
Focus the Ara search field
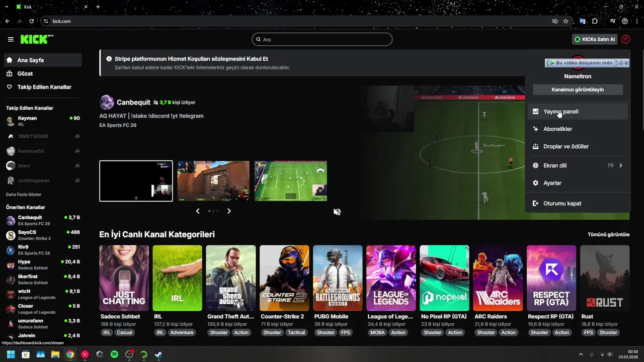point(322,39)
